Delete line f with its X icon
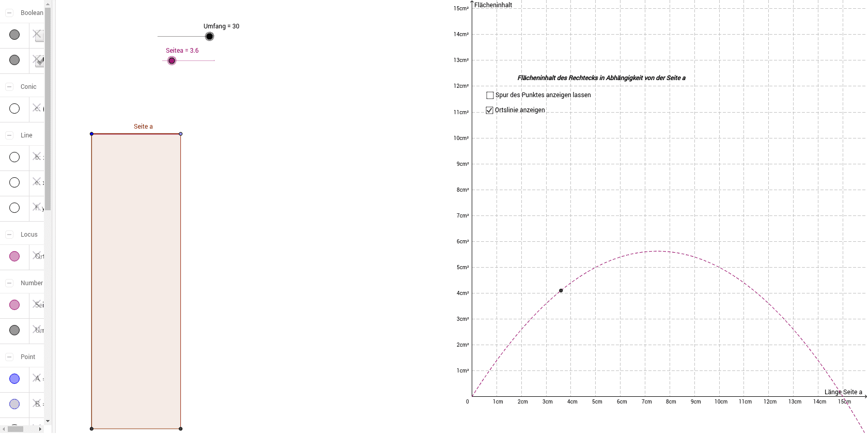This screenshot has width=868, height=434. pos(37,207)
